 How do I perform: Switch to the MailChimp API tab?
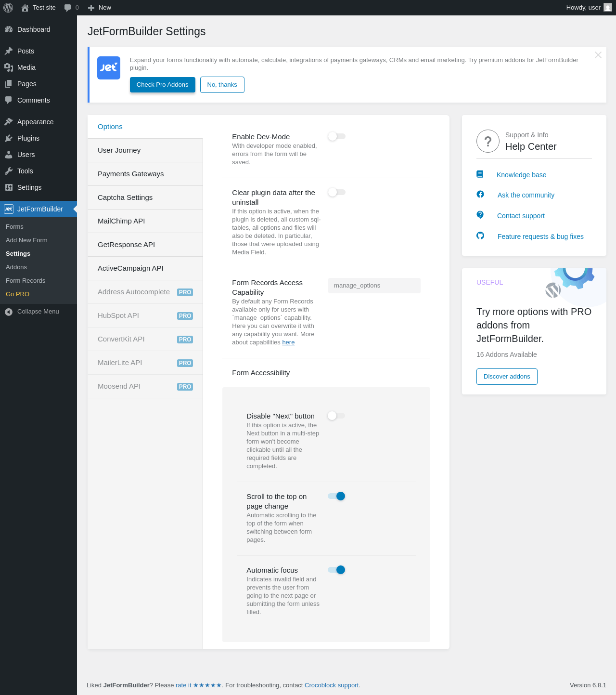click(145, 221)
